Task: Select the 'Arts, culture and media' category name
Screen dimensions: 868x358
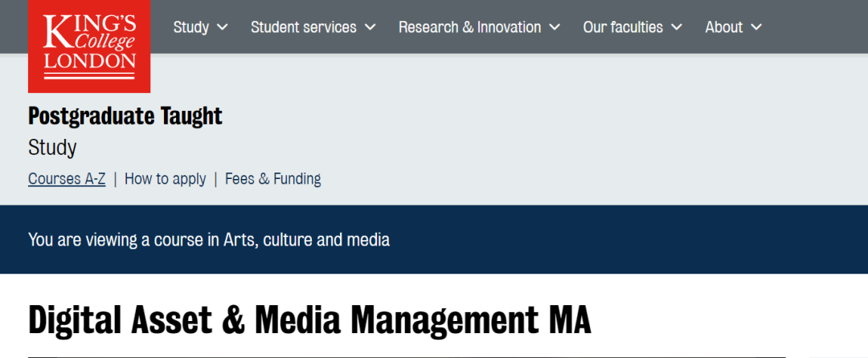Action: [306, 239]
